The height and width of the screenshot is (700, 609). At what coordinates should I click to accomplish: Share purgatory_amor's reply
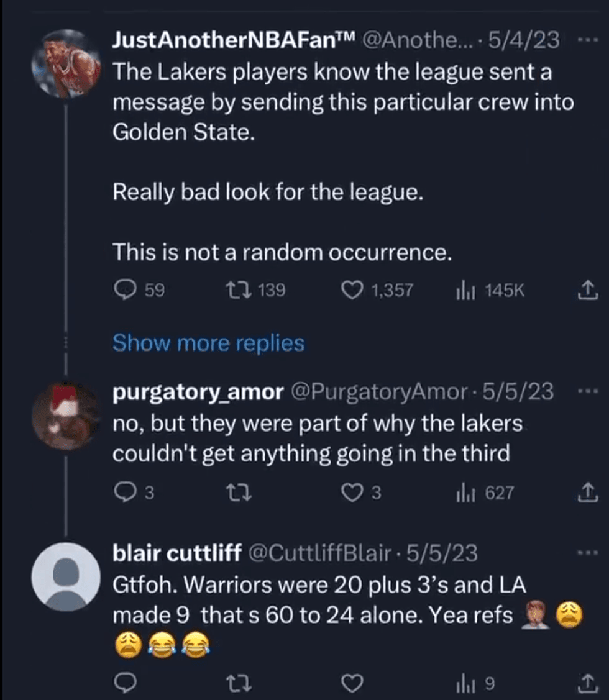tap(585, 493)
